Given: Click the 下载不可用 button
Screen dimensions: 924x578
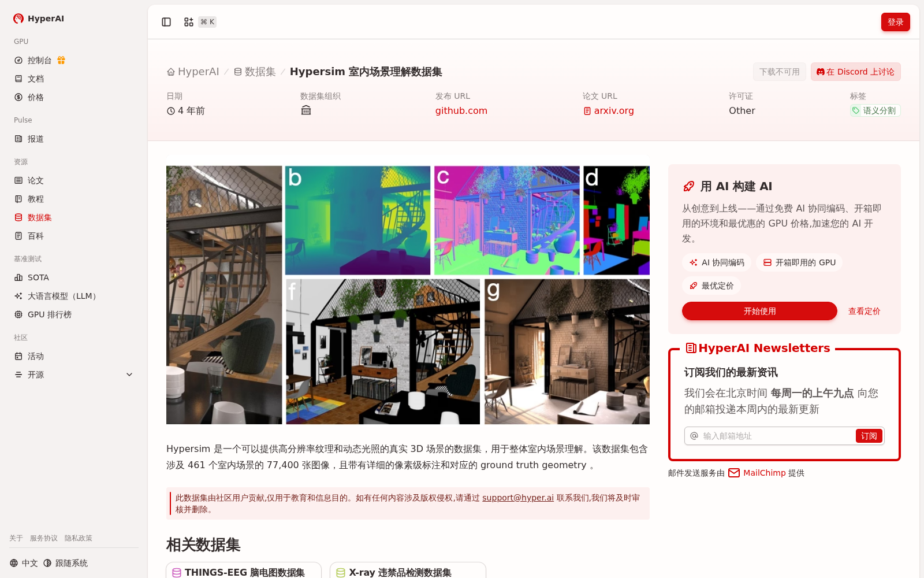Looking at the screenshot, I should pyautogui.click(x=779, y=72).
